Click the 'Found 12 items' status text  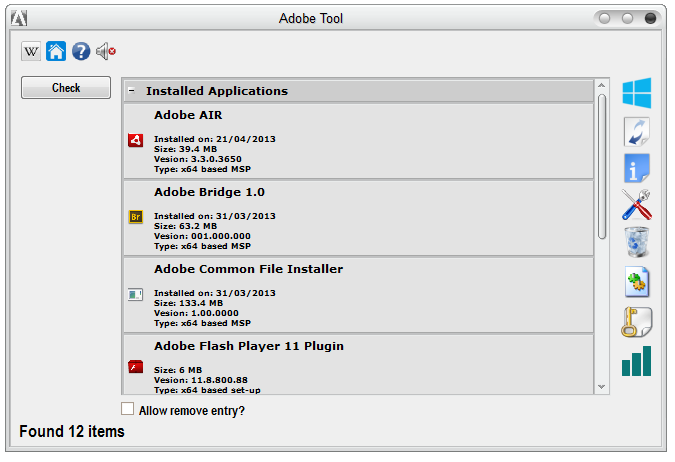click(x=72, y=431)
